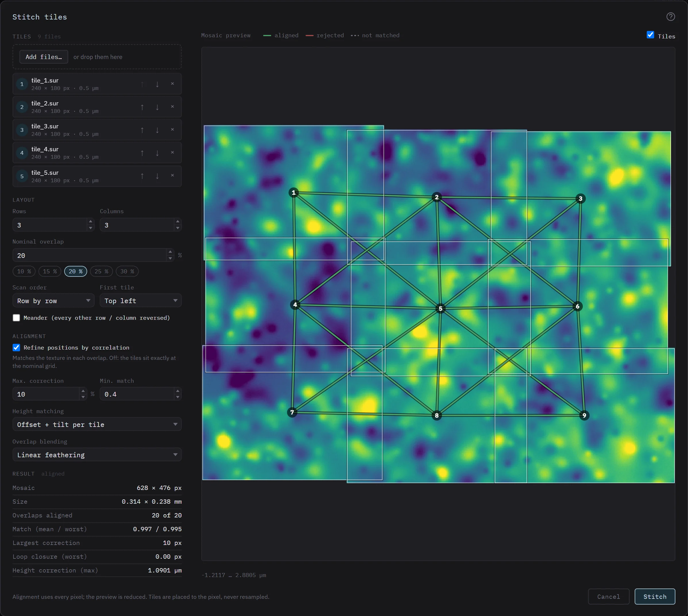Move tile_3.sur up in list
The height and width of the screenshot is (616, 688).
pyautogui.click(x=142, y=130)
